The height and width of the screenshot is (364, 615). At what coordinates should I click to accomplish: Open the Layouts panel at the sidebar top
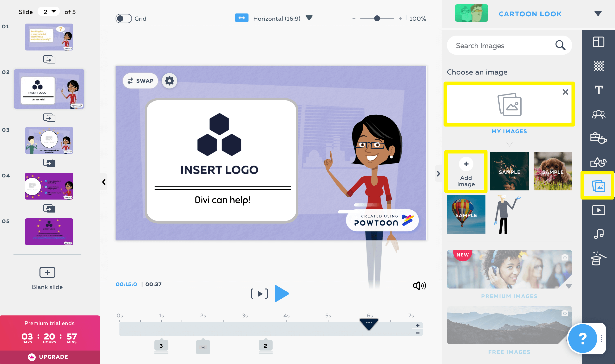[x=599, y=42]
